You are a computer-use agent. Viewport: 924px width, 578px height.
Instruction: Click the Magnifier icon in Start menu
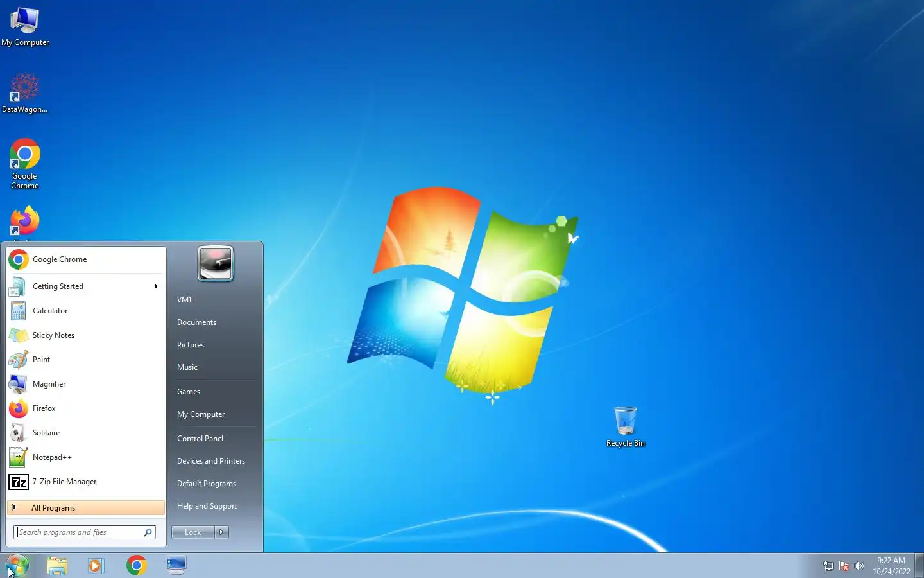(18, 384)
